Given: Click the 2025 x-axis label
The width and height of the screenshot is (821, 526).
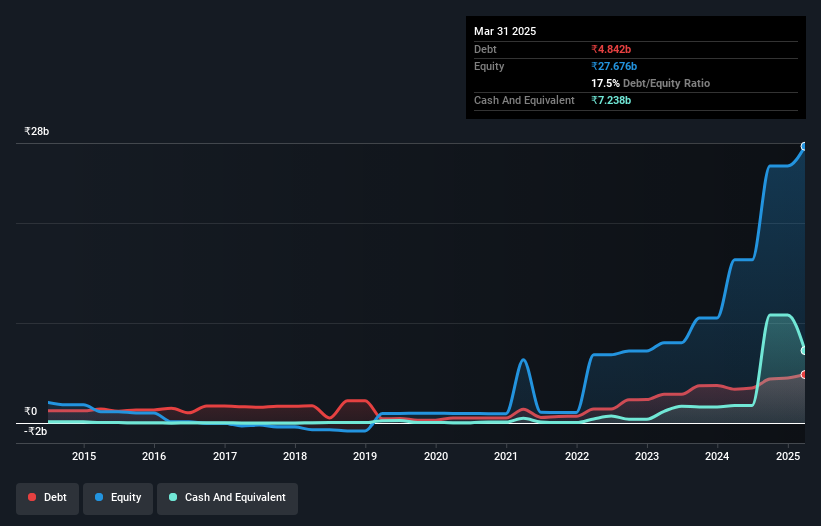Looking at the screenshot, I should click(788, 456).
